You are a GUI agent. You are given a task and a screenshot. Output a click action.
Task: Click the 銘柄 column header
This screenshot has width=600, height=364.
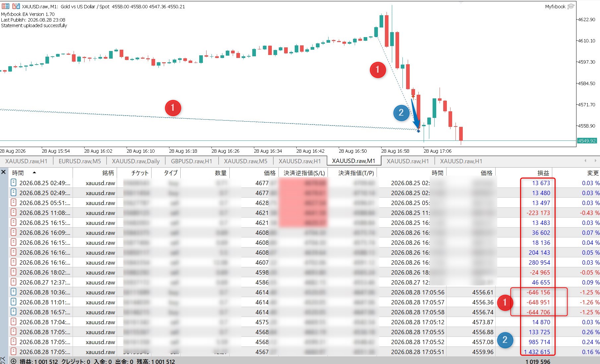click(x=108, y=173)
